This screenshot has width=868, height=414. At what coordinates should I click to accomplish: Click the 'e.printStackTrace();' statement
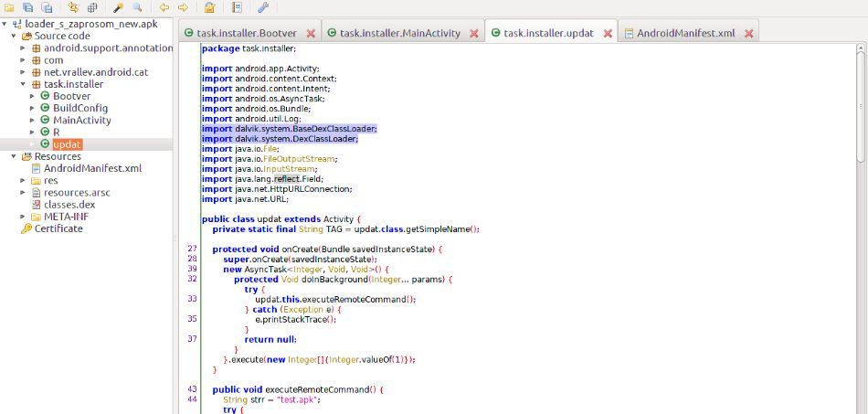click(x=296, y=319)
